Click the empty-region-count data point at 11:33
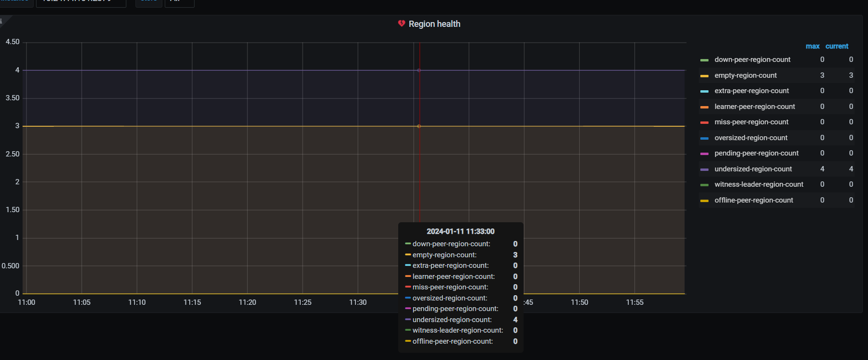Screen dimensions: 868x360 click(x=419, y=126)
